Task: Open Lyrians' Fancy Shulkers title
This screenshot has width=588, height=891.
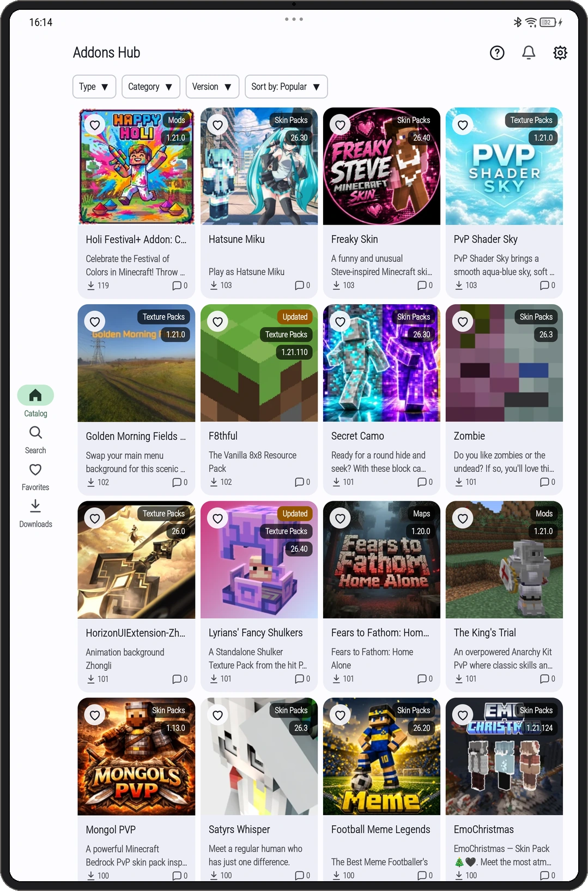Action: point(256,633)
